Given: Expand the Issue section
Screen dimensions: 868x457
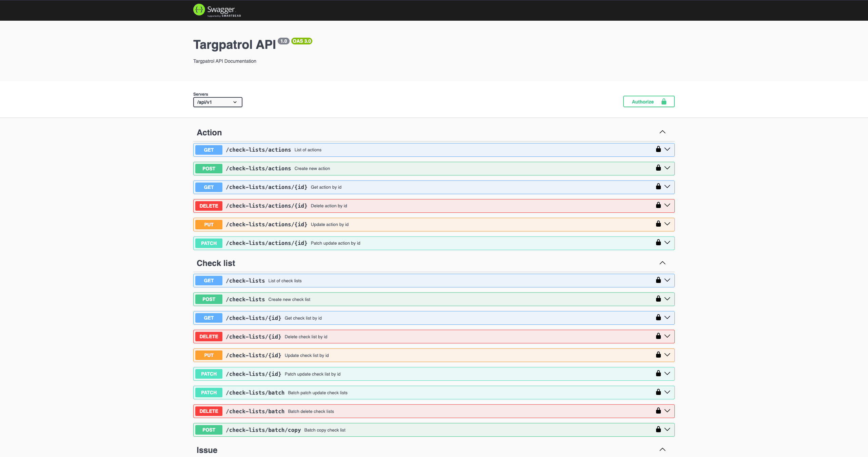Looking at the screenshot, I should [663, 450].
